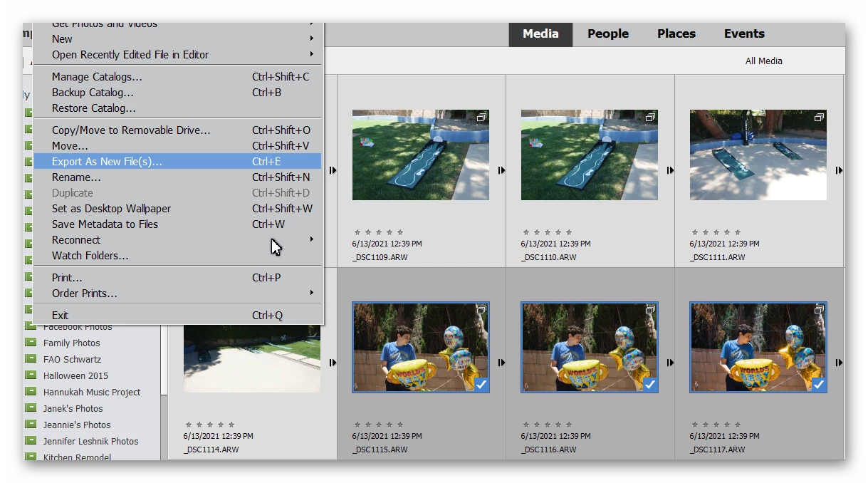This screenshot has height=483, width=868.
Task: Open the Order Prints submenu
Action: (x=177, y=294)
